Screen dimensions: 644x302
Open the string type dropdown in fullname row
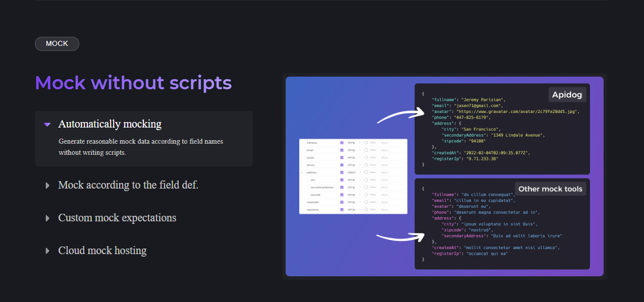click(354, 143)
